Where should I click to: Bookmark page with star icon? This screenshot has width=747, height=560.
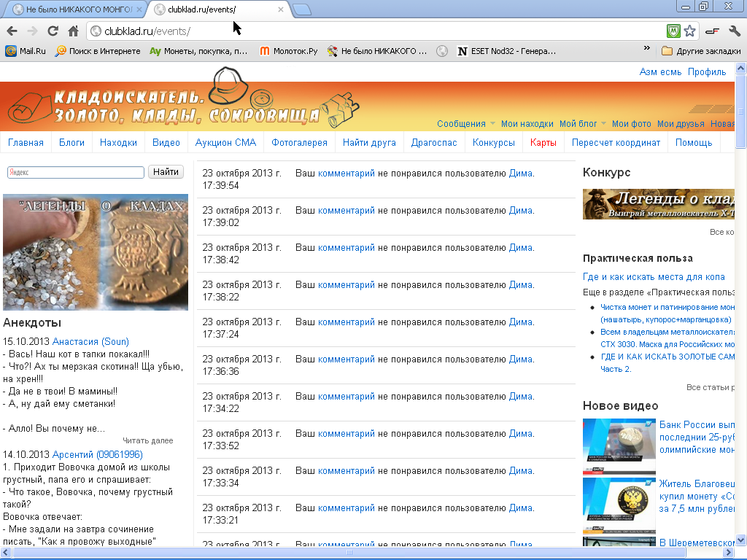coord(689,31)
